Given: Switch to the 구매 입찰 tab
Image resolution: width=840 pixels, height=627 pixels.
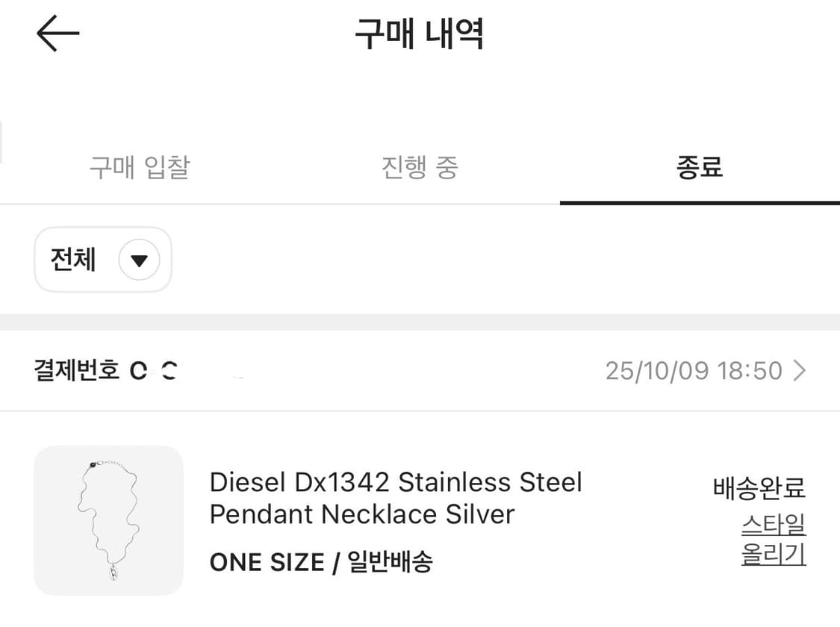Looking at the screenshot, I should (x=140, y=168).
